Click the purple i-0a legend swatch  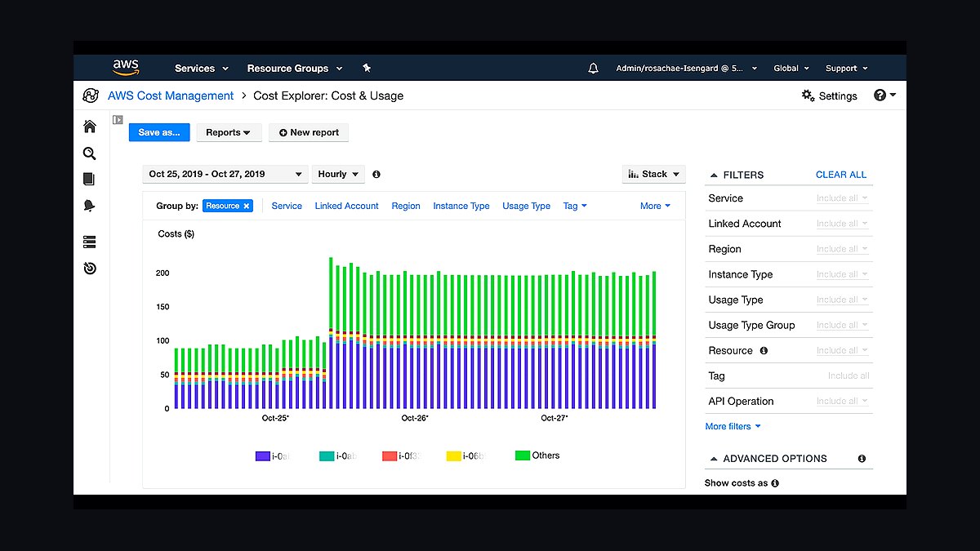tap(263, 456)
